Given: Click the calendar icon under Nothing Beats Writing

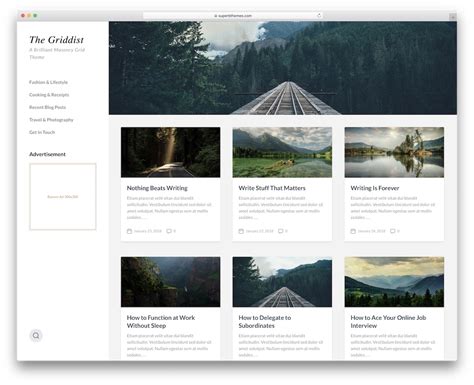Looking at the screenshot, I should 129,231.
